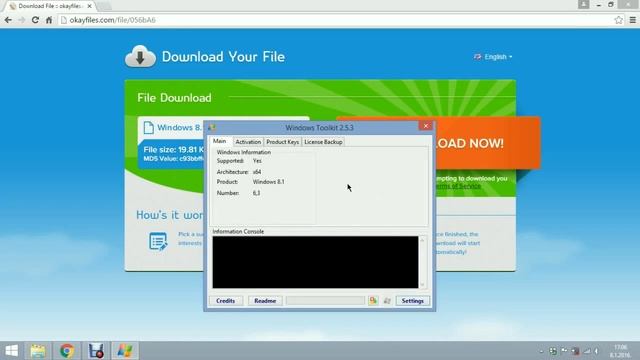Click the volume speaker tray icon
640x360 pixels.
(597, 351)
